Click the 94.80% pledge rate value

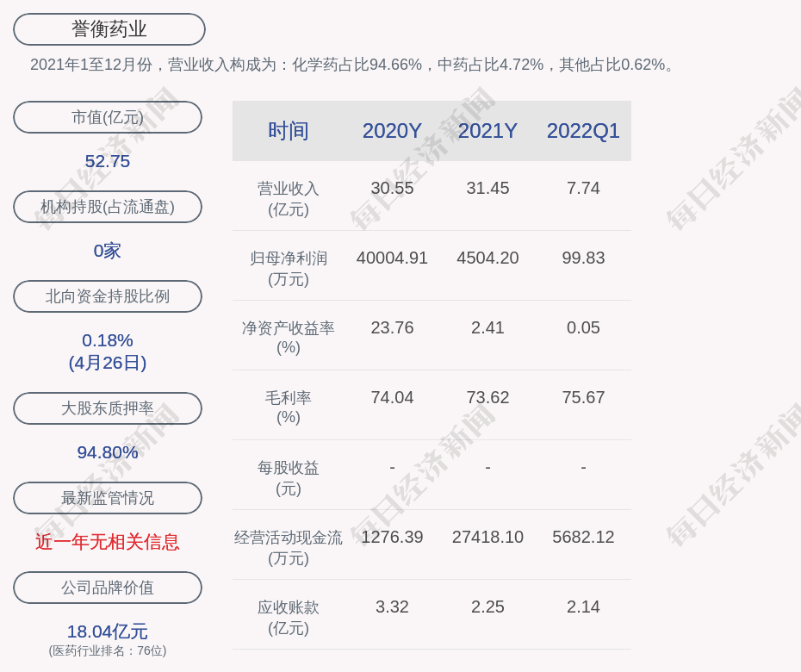coord(108,452)
